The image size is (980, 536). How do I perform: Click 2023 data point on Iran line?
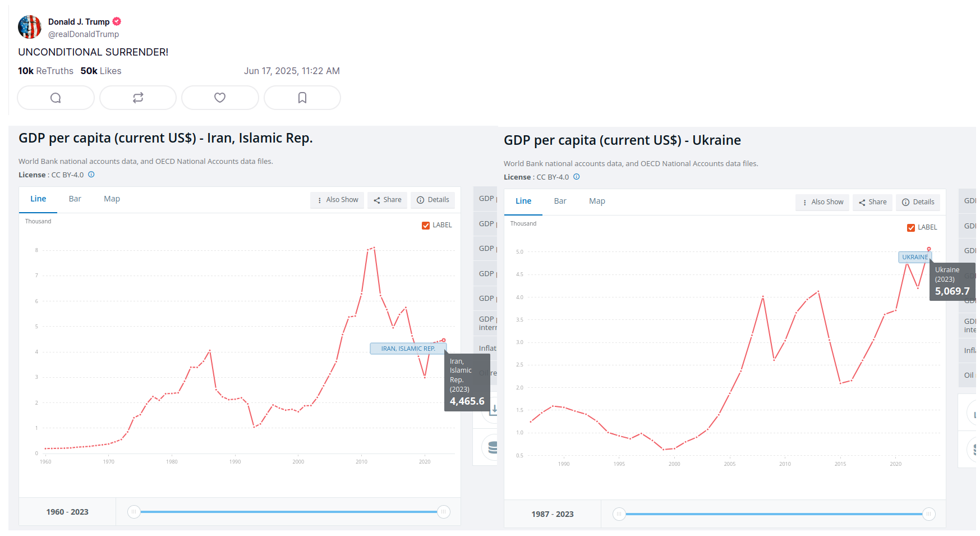point(444,340)
